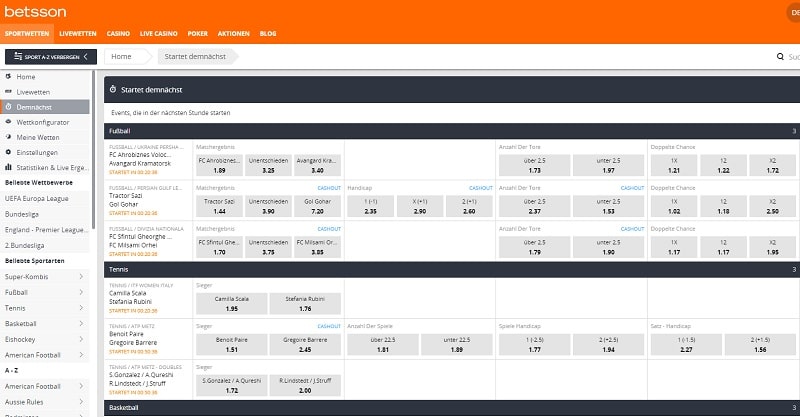800x417 pixels.
Task: Click CASHOUT label in Handicap column
Action: click(x=481, y=188)
